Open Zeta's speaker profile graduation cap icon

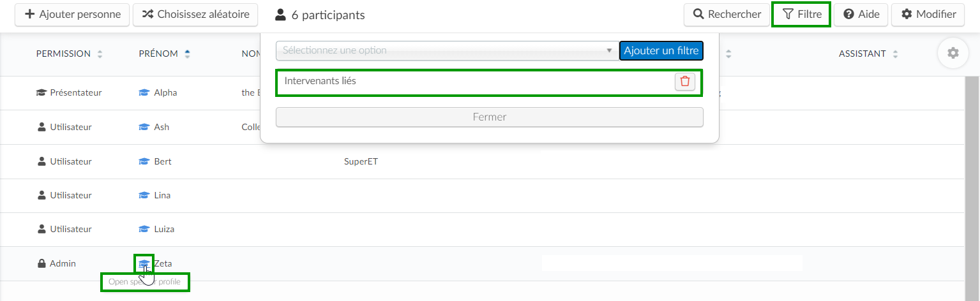(144, 263)
